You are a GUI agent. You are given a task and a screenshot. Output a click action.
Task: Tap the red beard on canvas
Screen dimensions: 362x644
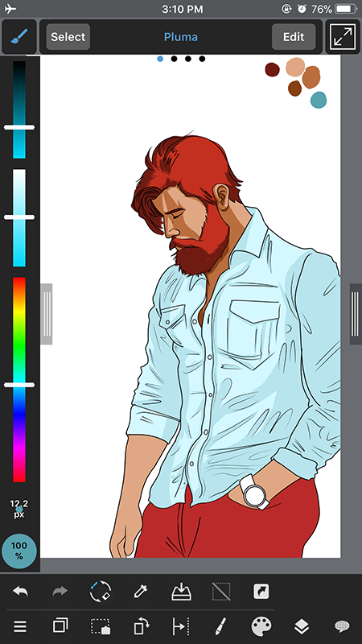[201, 246]
